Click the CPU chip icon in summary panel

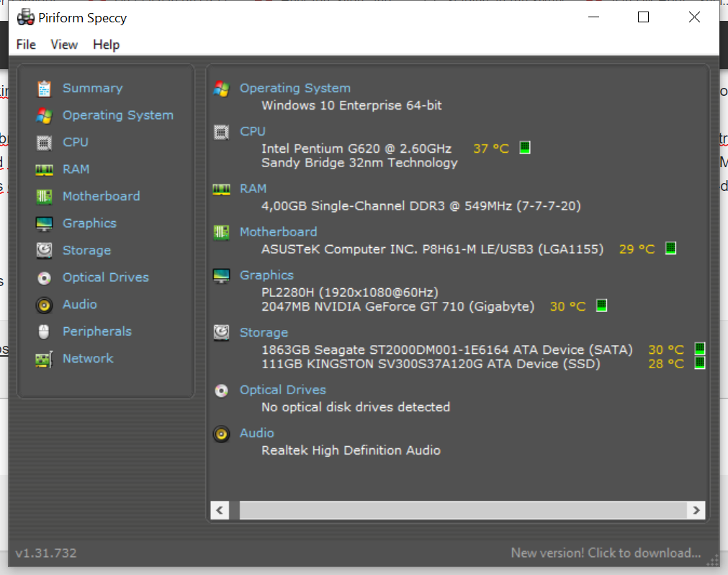222,133
